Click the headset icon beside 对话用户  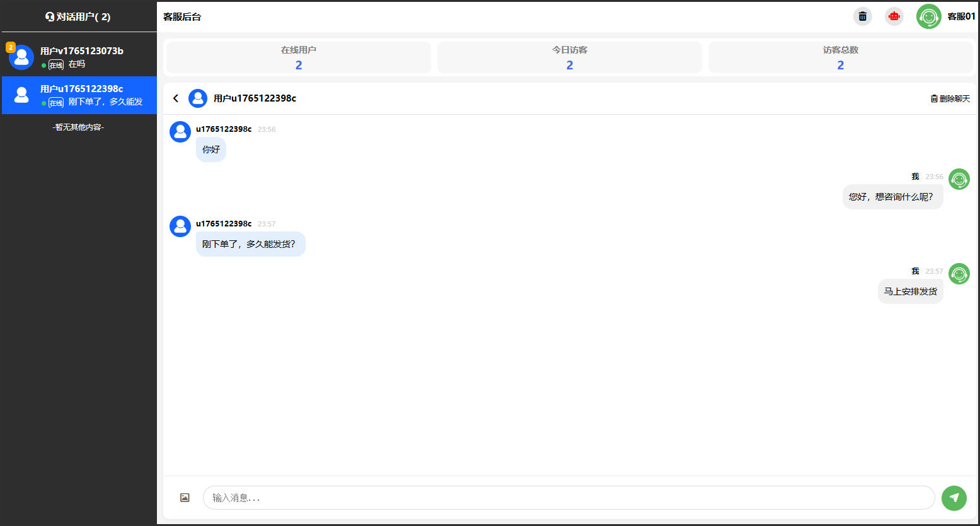[50, 17]
